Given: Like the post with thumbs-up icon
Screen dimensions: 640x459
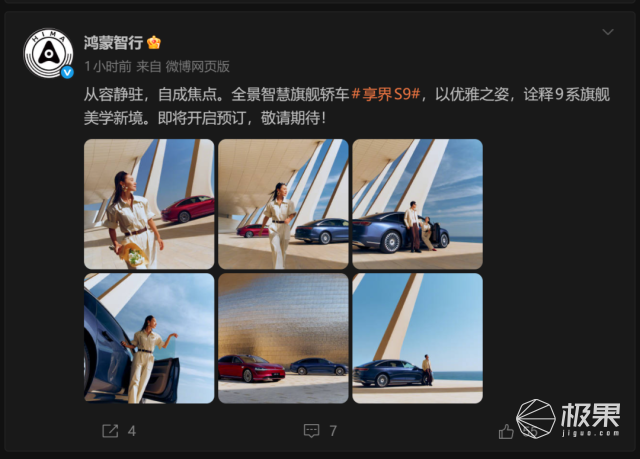Looking at the screenshot, I should click(506, 431).
